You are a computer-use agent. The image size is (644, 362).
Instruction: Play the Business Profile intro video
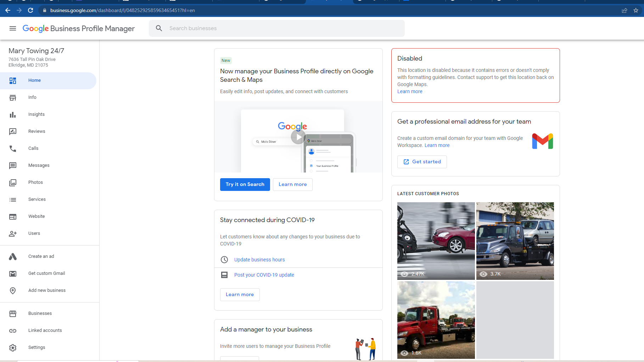pos(298,137)
